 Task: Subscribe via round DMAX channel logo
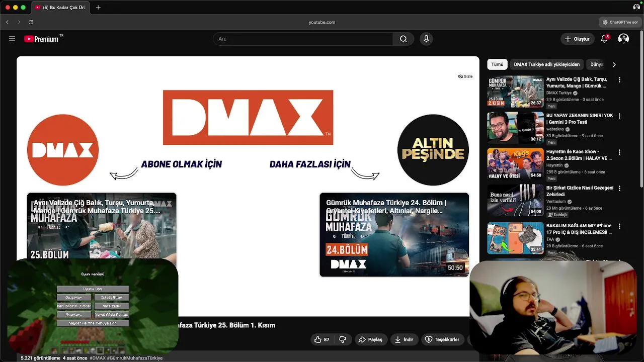click(x=63, y=150)
